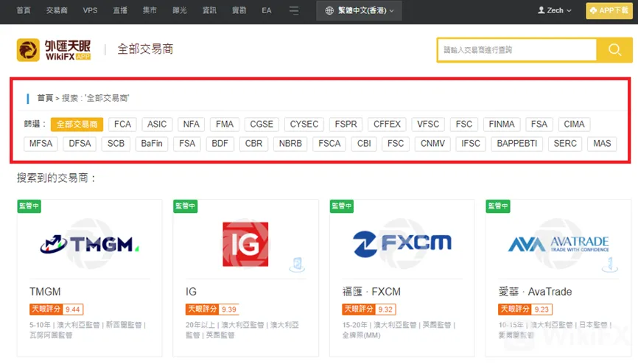Open the 福匯 · FXCM broker name
Screen dimensions: 638x364
coord(371,292)
